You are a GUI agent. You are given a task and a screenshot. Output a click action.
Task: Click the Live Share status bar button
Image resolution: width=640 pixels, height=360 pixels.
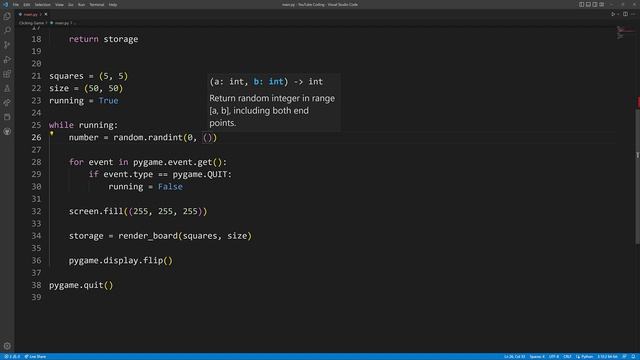coord(35,357)
